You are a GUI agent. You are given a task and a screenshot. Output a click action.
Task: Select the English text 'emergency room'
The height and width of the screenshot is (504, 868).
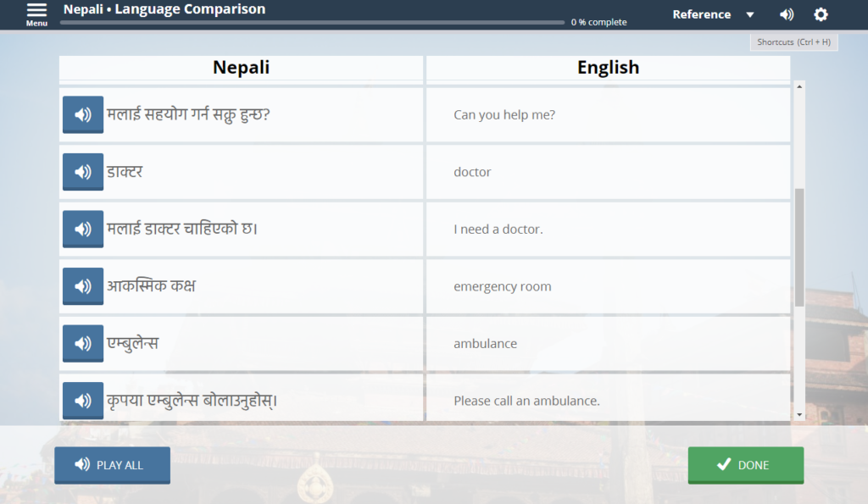click(503, 286)
